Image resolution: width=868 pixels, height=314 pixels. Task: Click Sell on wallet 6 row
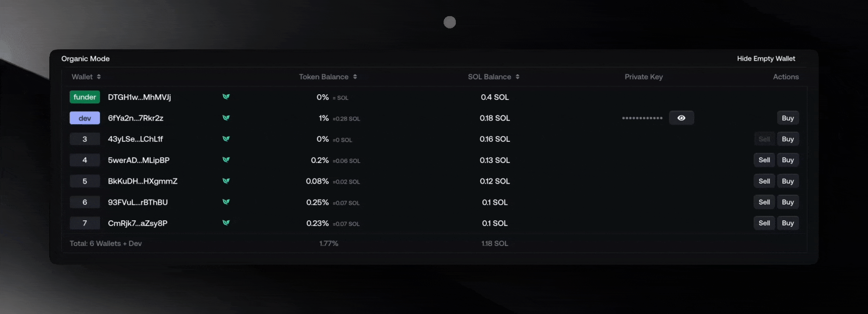click(764, 202)
